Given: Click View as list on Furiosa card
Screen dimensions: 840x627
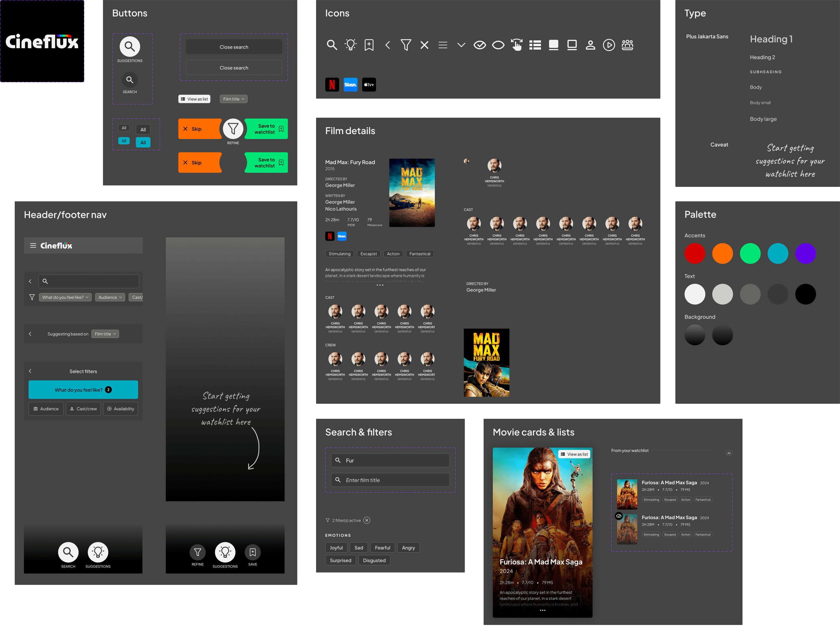Looking at the screenshot, I should [574, 454].
